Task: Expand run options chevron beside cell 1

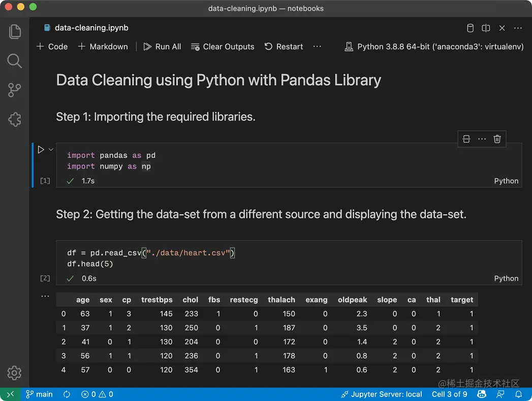Action: [51, 149]
